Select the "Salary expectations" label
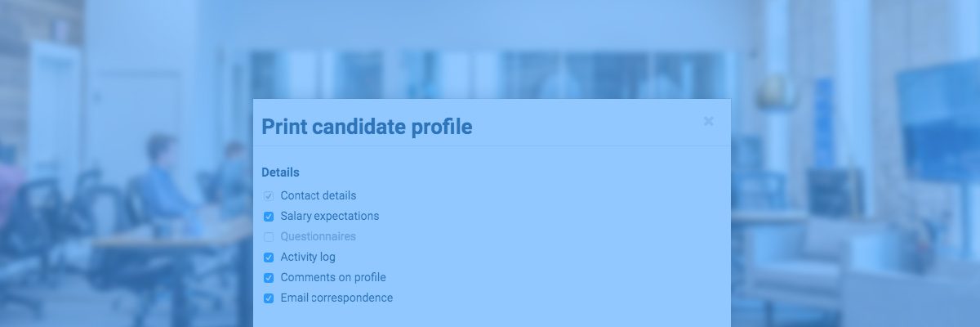Viewport: 980px width, 327px height. 329,217
